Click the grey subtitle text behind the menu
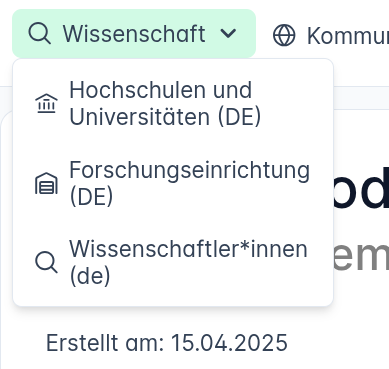The image size is (389, 369). (x=361, y=257)
